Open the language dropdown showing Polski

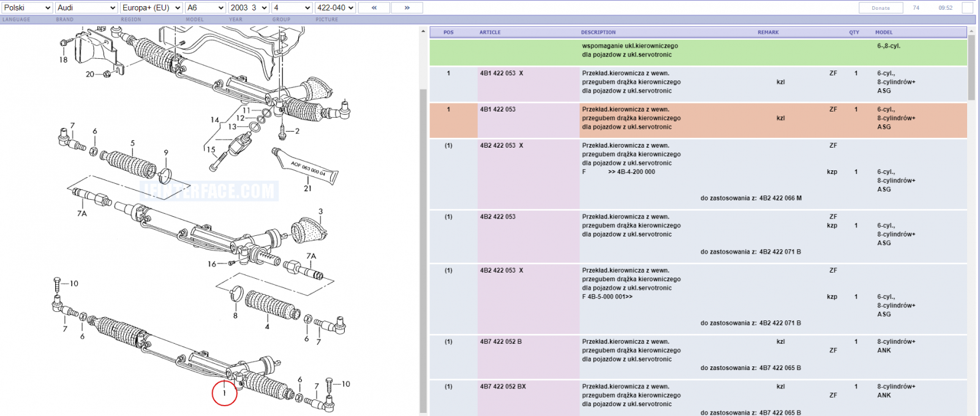[x=27, y=7]
